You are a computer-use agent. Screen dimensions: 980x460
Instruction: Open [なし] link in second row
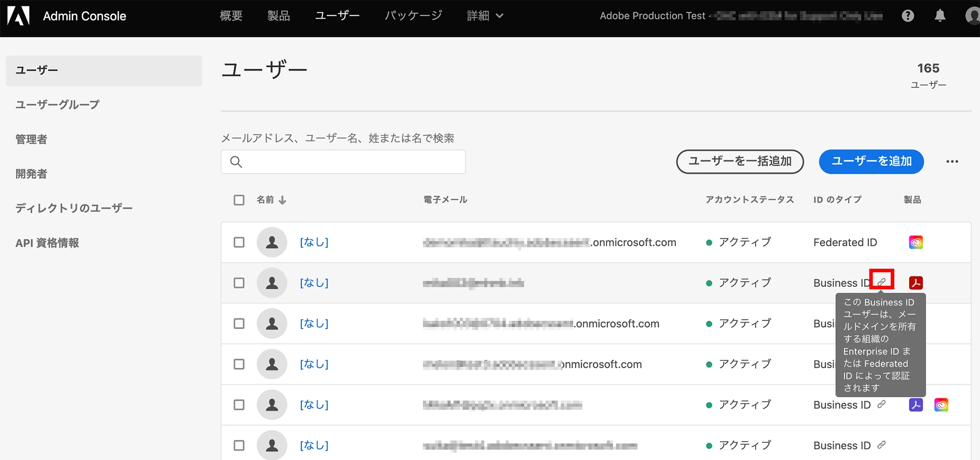click(x=314, y=283)
